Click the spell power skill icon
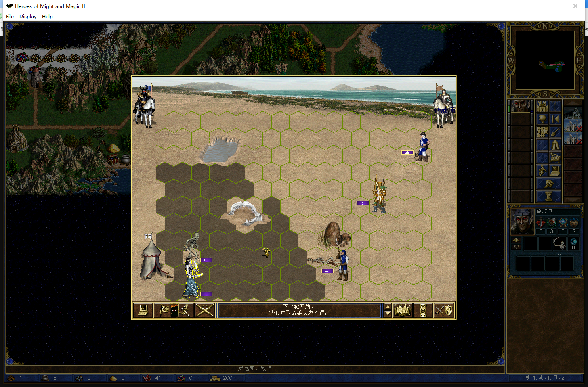 563,222
